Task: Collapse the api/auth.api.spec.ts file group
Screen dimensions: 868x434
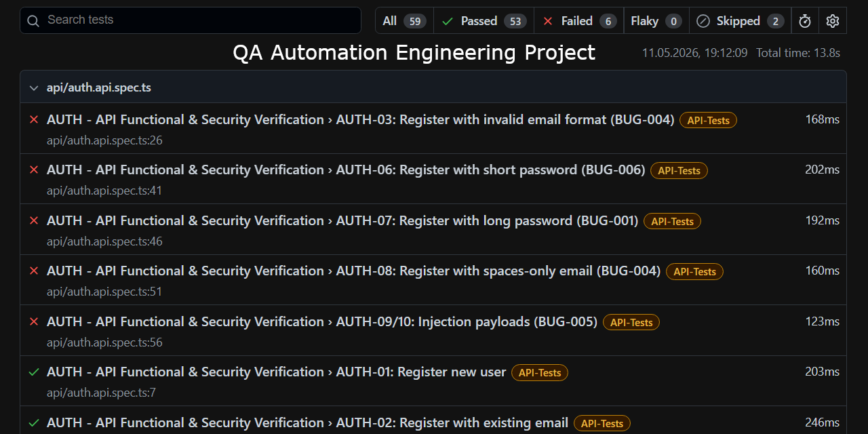Action: point(33,88)
